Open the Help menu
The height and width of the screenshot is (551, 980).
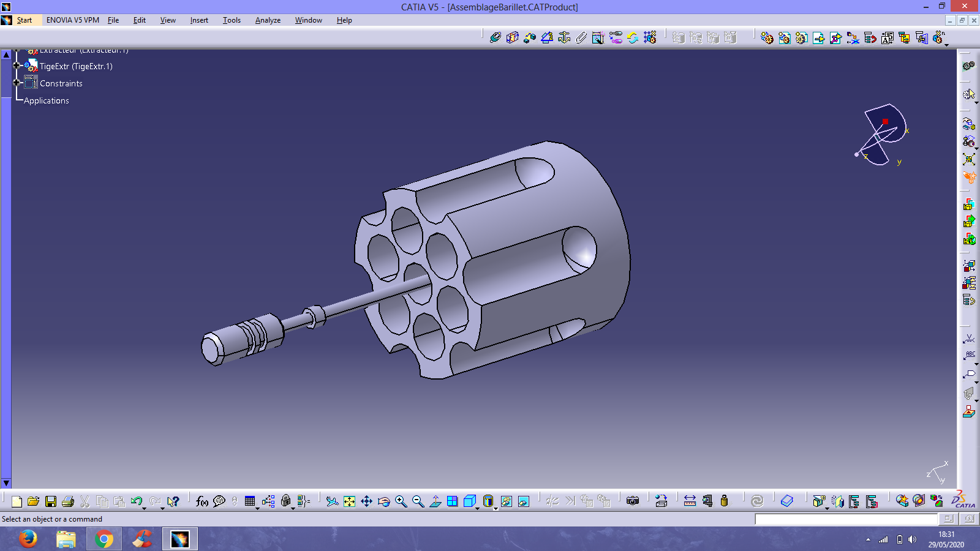coord(344,20)
